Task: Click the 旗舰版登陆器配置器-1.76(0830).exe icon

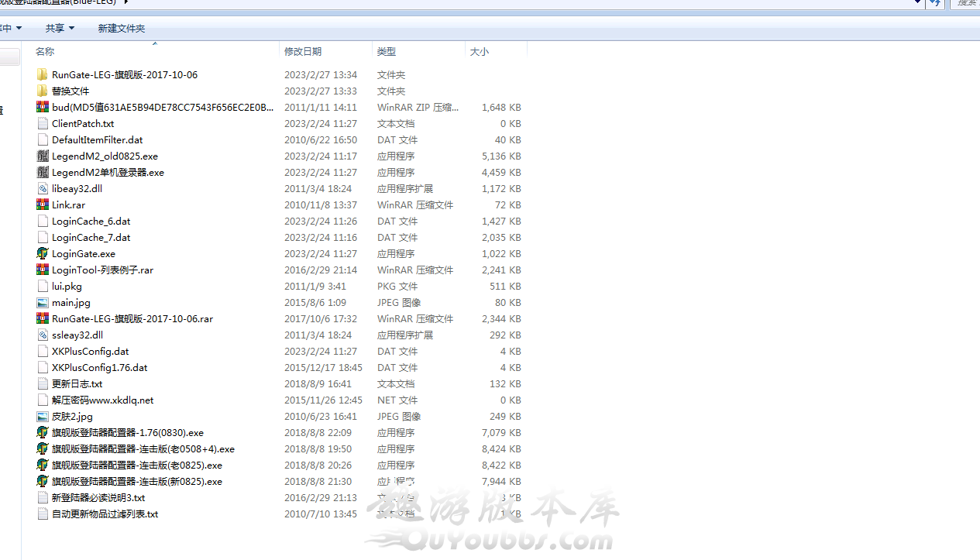Action: click(43, 433)
